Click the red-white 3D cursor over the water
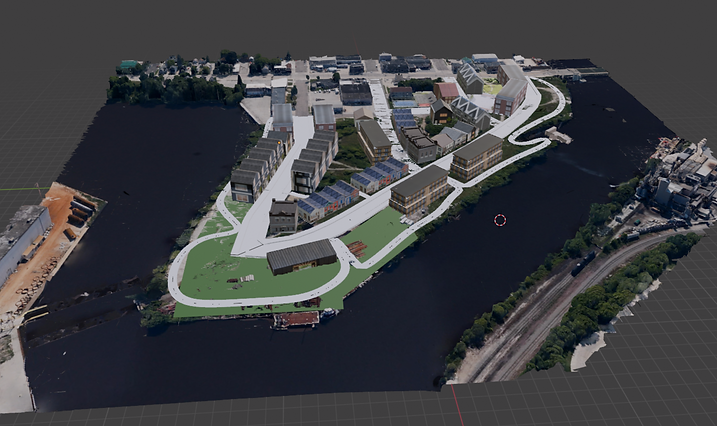 [x=500, y=220]
